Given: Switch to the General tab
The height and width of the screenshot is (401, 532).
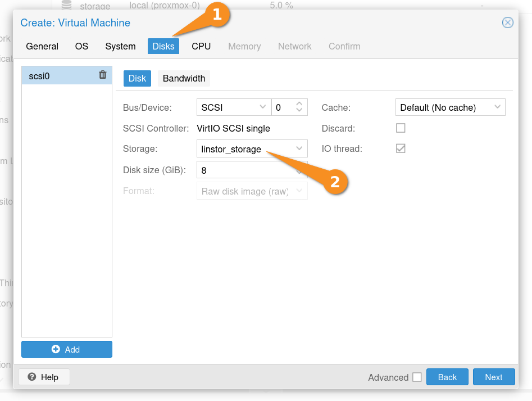Looking at the screenshot, I should (x=42, y=46).
